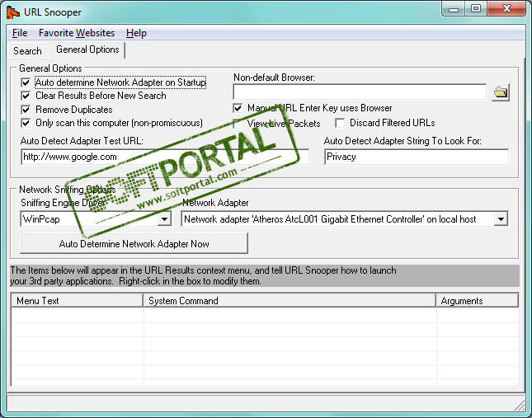This screenshot has width=532, height=418.
Task: Click Auto Determine Network Adapter Now button
Action: (134, 243)
